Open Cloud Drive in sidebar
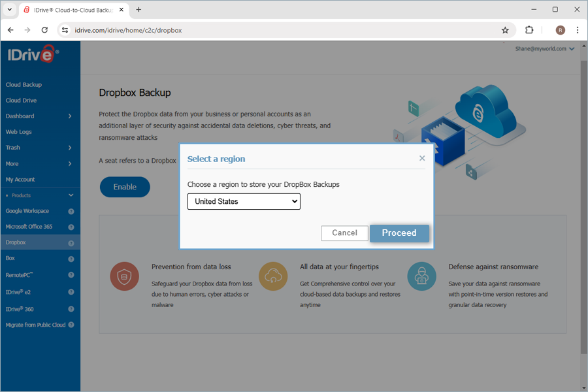Image resolution: width=588 pixels, height=392 pixels. (x=21, y=101)
